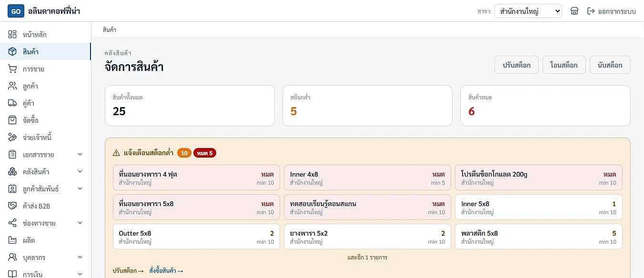Follow the ปรับสต็อก link below alerts
Screen dimensions: 644x278
click(128, 271)
